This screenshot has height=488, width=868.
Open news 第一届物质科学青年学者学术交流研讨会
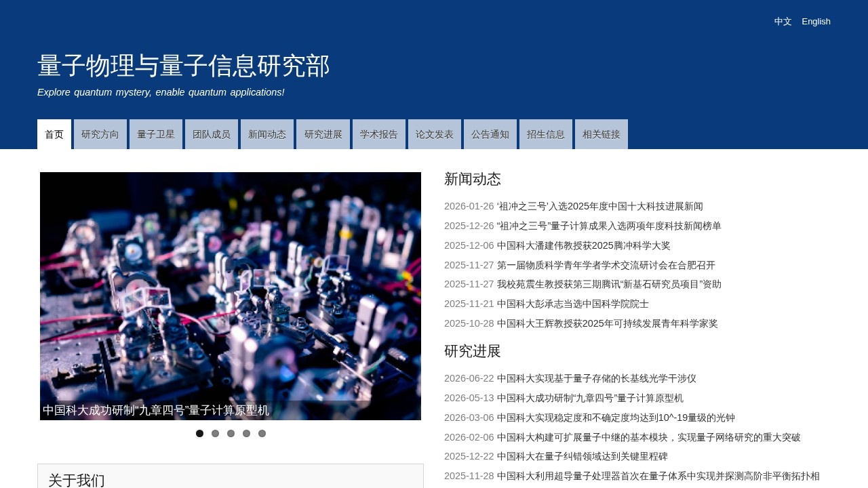coord(606,265)
